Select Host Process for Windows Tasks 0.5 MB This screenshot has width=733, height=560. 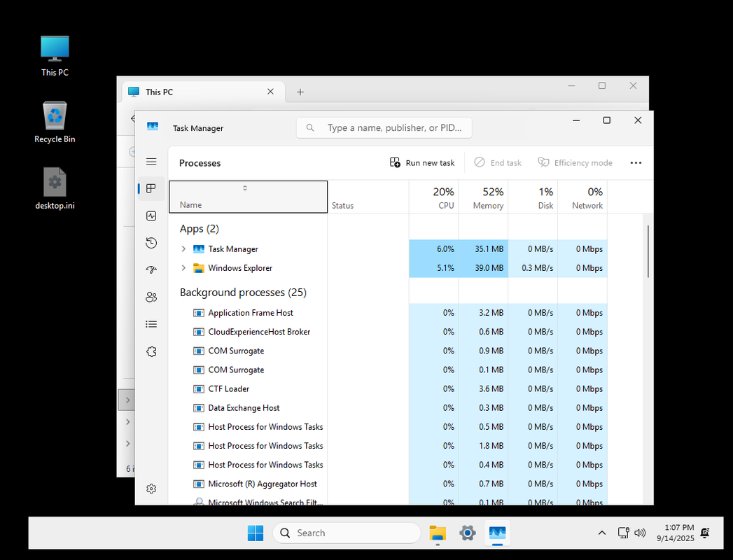[388, 427]
